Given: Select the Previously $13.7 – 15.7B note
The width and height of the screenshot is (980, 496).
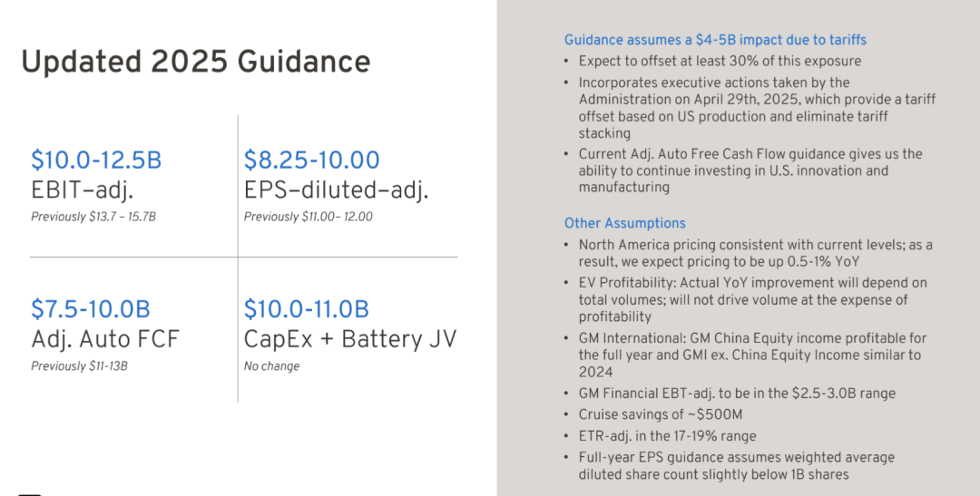Looking at the screenshot, I should [93, 217].
